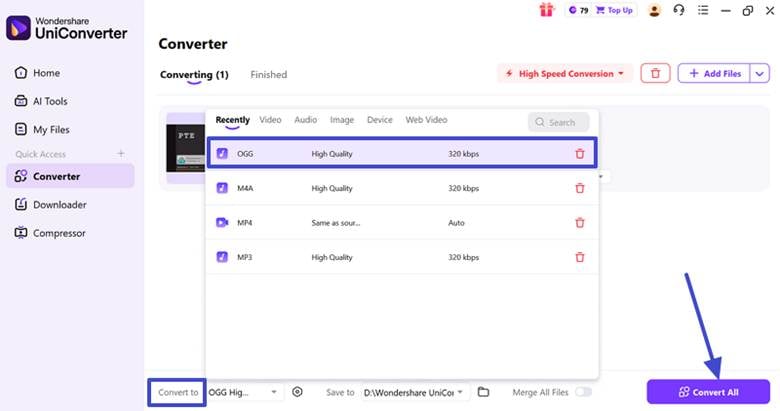Open High Speed Conversion dropdown
Viewport: 780px width, 411px height.
click(565, 74)
